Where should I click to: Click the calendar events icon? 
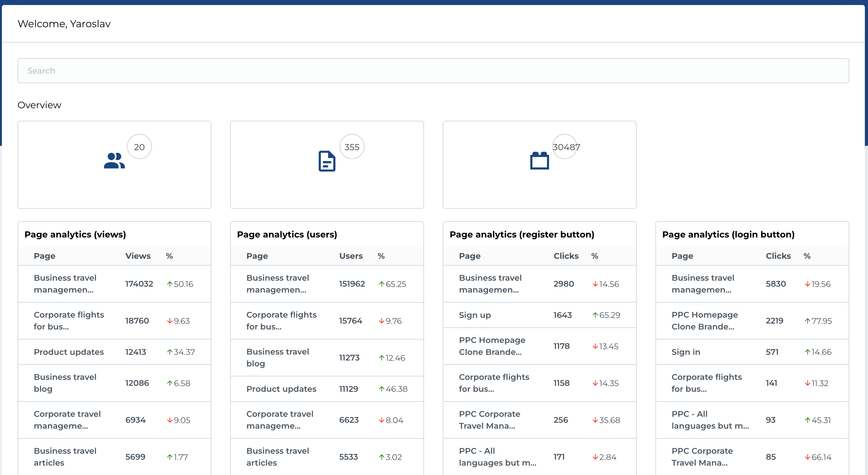[x=539, y=161]
